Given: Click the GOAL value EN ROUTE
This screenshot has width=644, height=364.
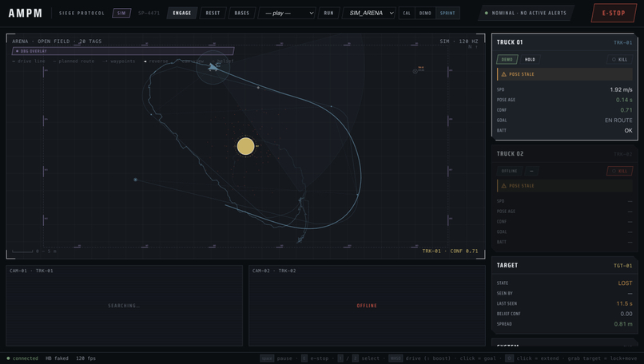Looking at the screenshot, I should 618,121.
